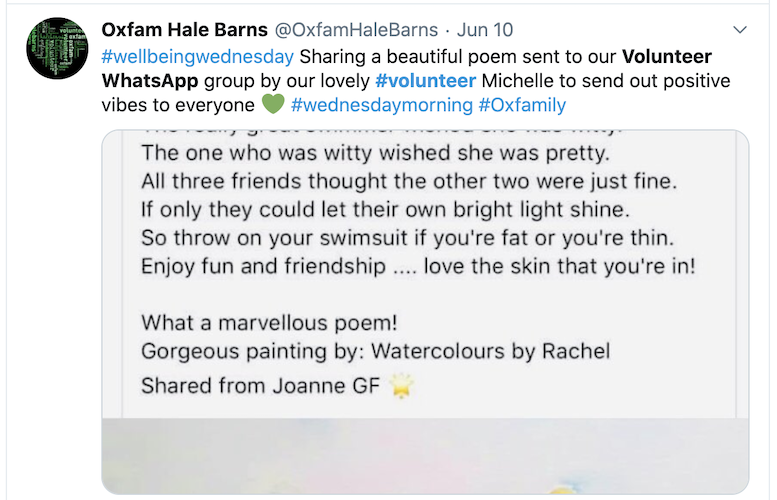Click the green heart emoji
This screenshot has width=777, height=500.
[x=272, y=104]
